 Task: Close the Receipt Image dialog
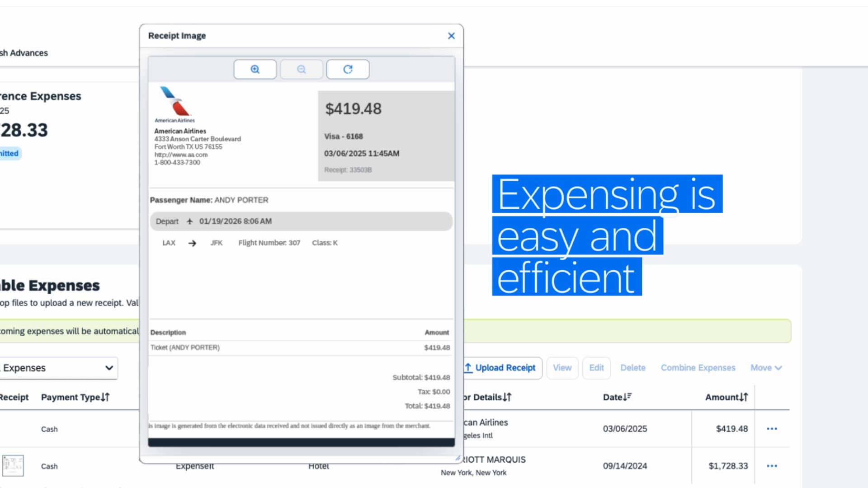[x=451, y=36]
